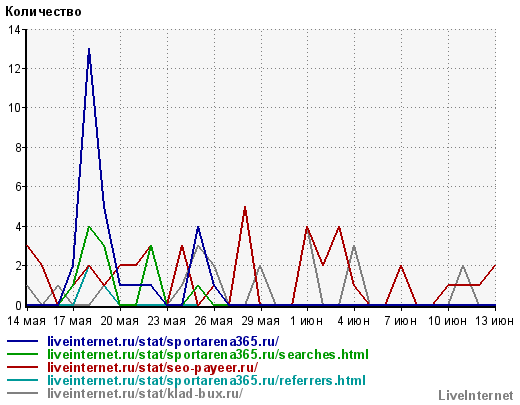The image size is (520, 405).
Task: Click the blue peak at value 13
Action: [89, 49]
